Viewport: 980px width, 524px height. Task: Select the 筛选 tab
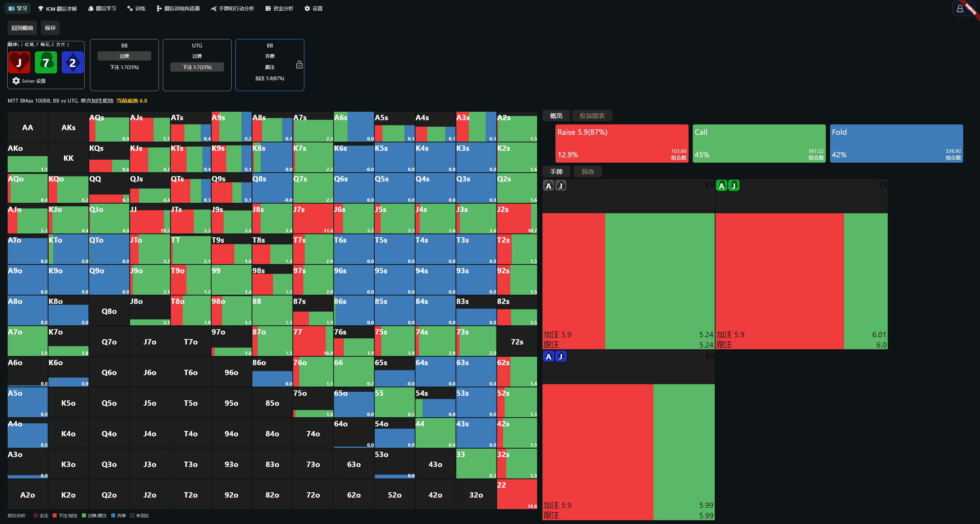[588, 171]
